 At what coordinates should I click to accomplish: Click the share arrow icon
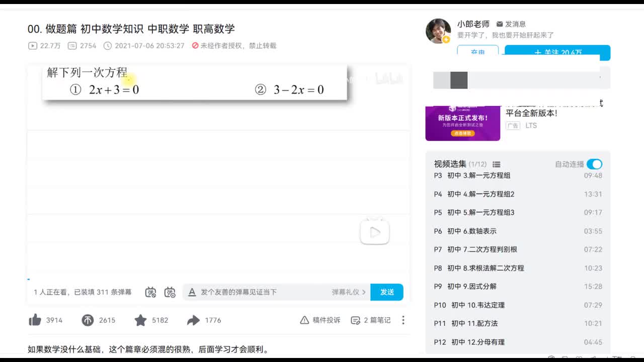pyautogui.click(x=193, y=320)
